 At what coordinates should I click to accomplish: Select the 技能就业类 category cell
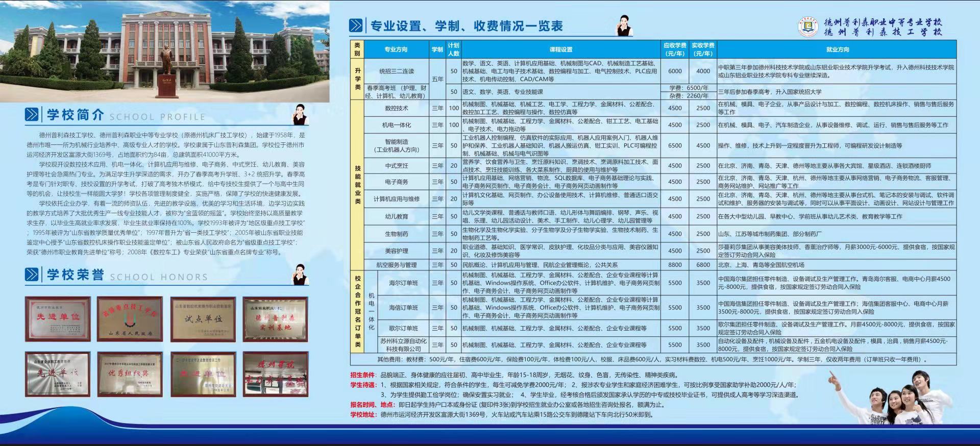pyautogui.click(x=357, y=185)
